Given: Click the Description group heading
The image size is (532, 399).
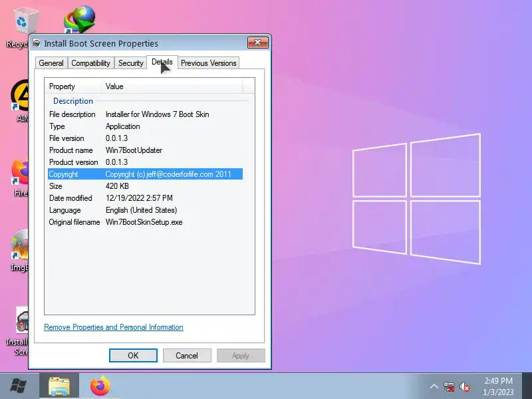Looking at the screenshot, I should tap(73, 101).
